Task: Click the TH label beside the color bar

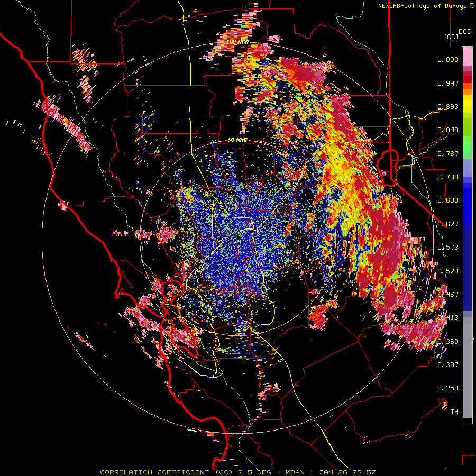Action: coord(454,412)
